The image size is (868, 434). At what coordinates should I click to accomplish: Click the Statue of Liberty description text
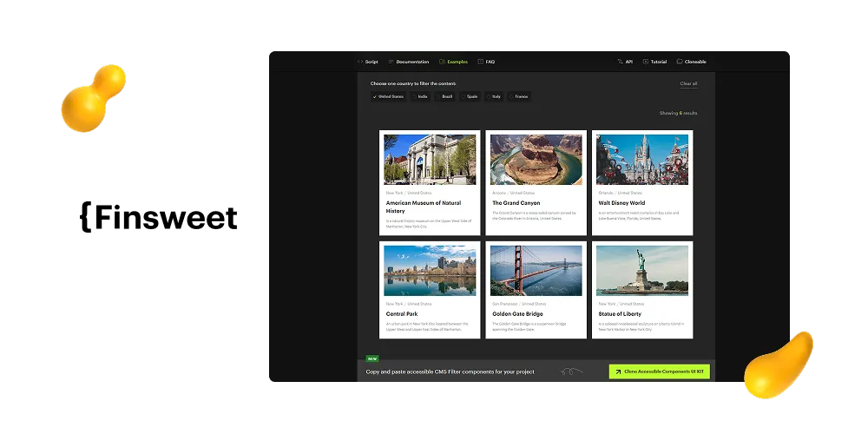641,326
